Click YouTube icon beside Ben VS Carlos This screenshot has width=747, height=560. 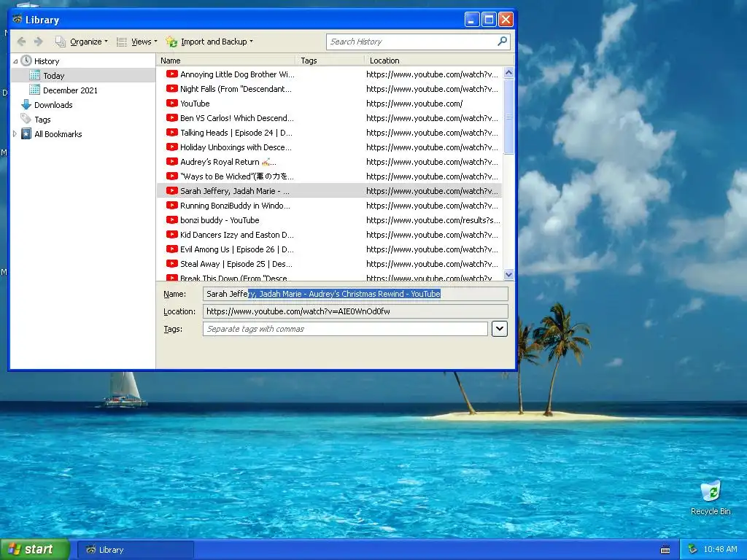172,117
